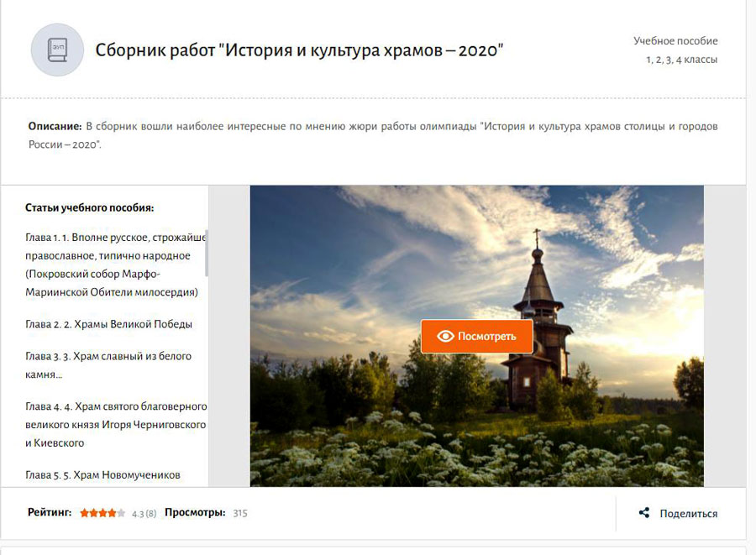
Task: Click the Посмотреть button on the image
Action: click(x=477, y=337)
